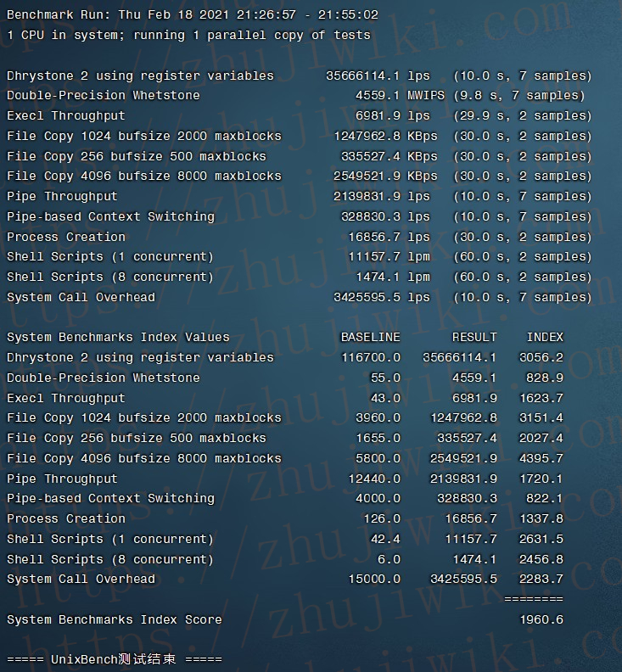This screenshot has height=672, width=622.
Task: Click 'Process Creation' in the top results list
Action: pos(66,237)
